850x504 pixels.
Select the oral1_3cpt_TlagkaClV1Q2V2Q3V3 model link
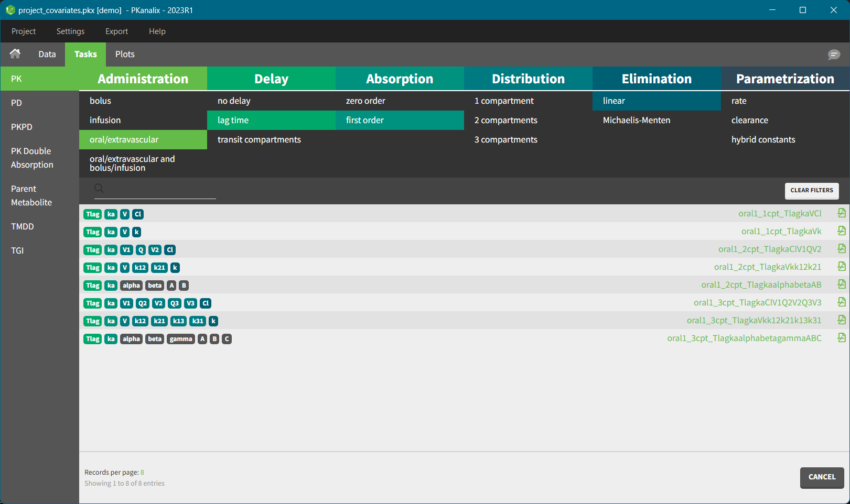click(757, 302)
